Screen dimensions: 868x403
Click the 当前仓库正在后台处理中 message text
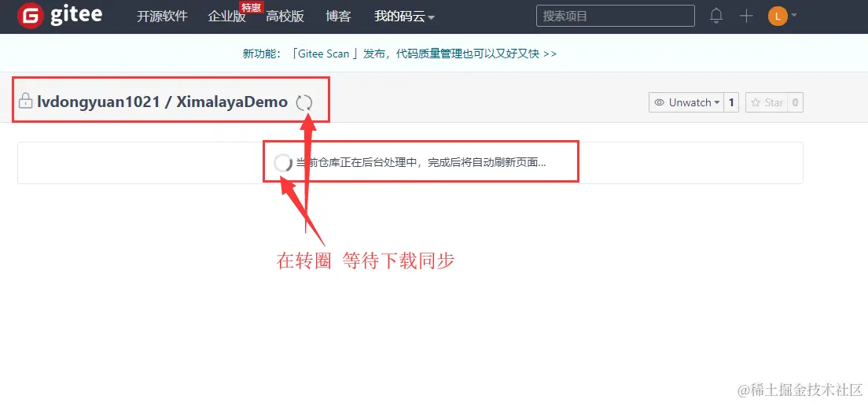[421, 163]
